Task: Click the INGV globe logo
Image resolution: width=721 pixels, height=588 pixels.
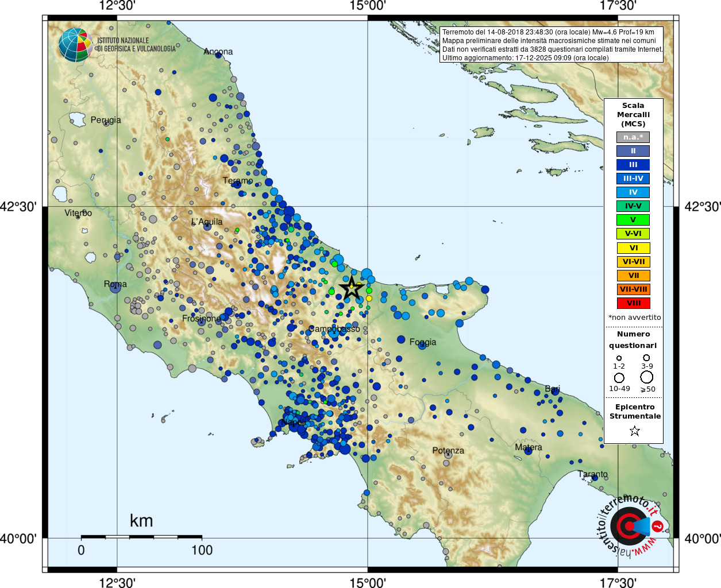Action: pyautogui.click(x=75, y=45)
